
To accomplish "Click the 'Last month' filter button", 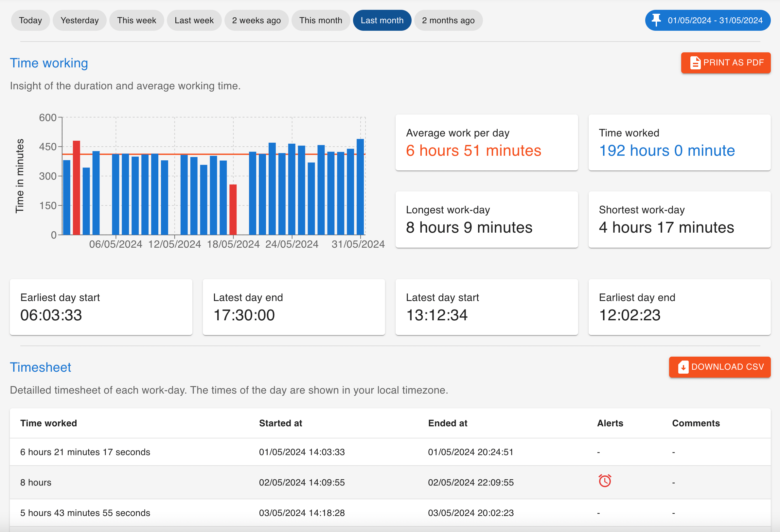I will (x=382, y=20).
